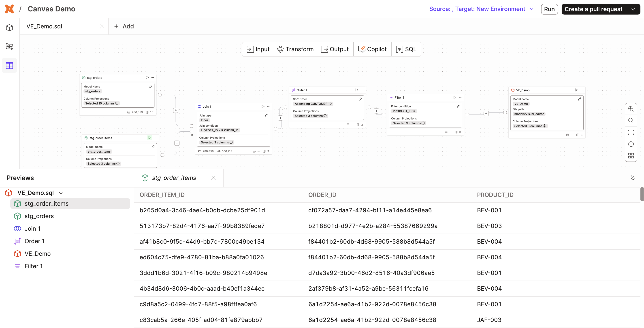644x328 pixels.
Task: Zoom in on the canvas
Action: pos(631,109)
